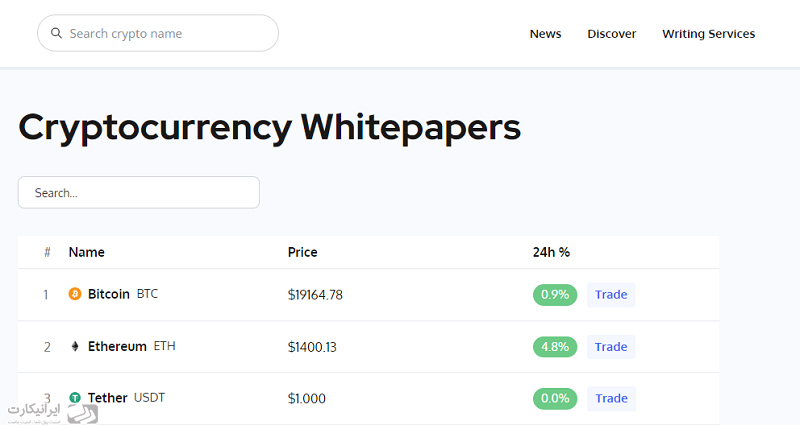Click the USDT ticker symbol
Viewport: 800px width, 425px height.
149,397
